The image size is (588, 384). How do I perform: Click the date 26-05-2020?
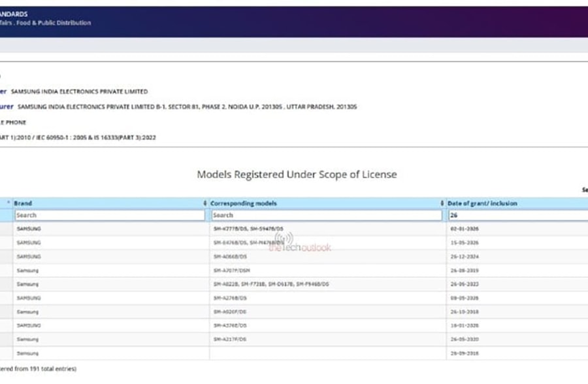click(465, 340)
